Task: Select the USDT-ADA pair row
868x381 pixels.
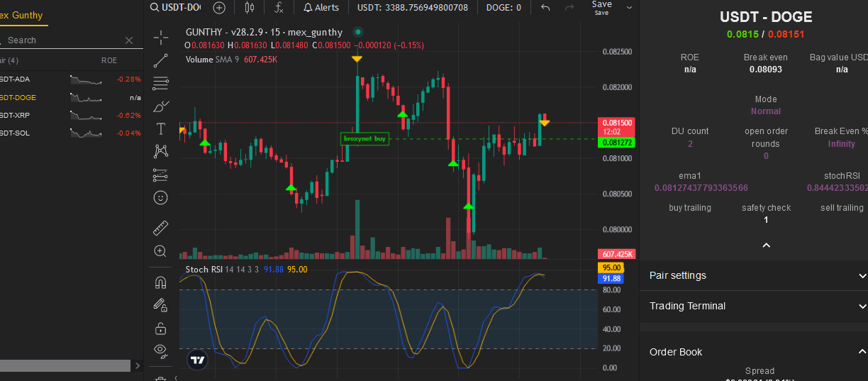Action: (71, 79)
